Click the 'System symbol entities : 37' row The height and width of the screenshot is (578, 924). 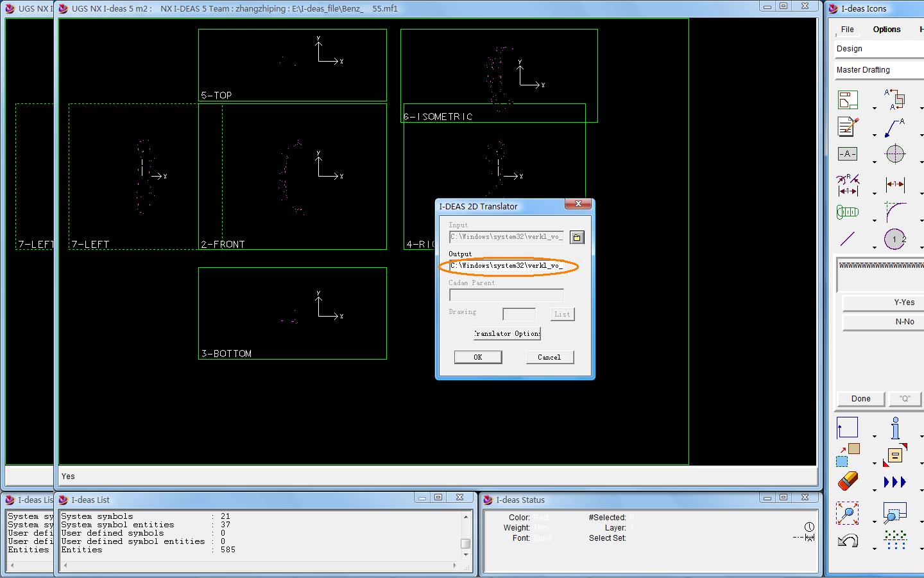pyautogui.click(x=146, y=525)
